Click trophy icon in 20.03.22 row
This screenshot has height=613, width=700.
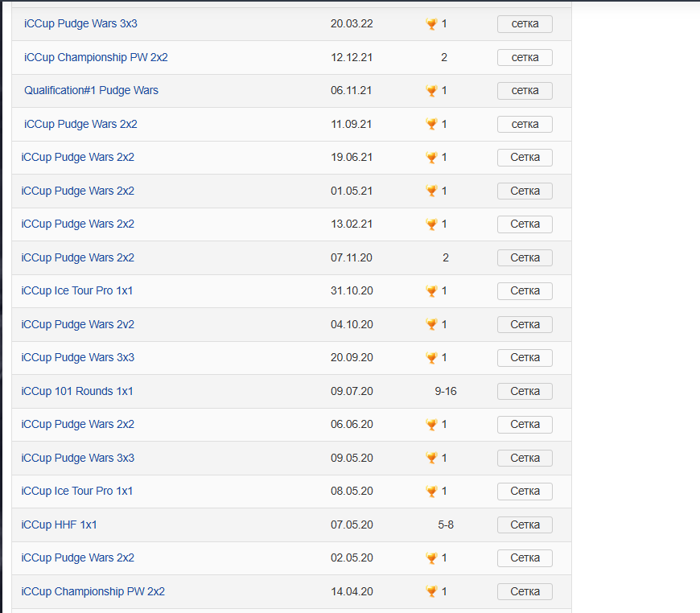pyautogui.click(x=431, y=23)
